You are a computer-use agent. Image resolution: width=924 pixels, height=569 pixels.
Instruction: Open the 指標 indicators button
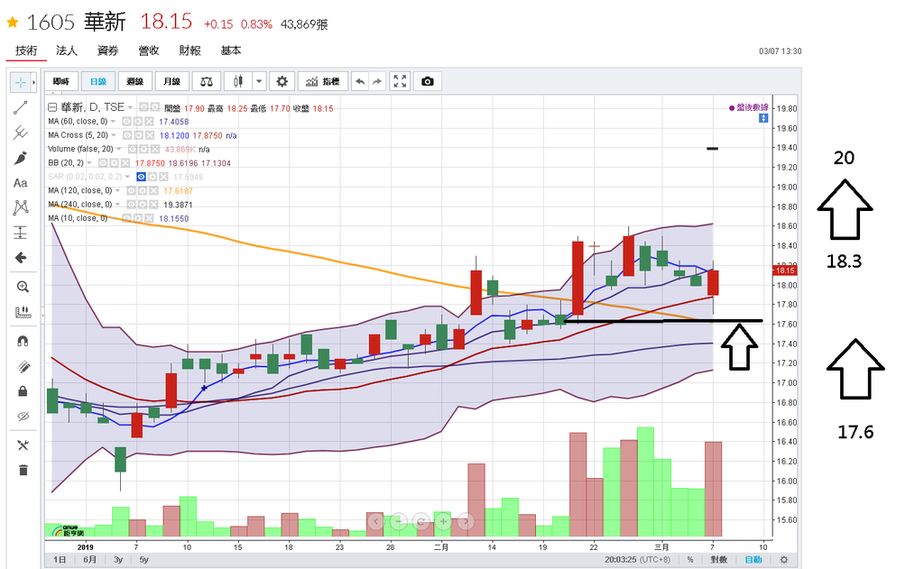coord(323,81)
